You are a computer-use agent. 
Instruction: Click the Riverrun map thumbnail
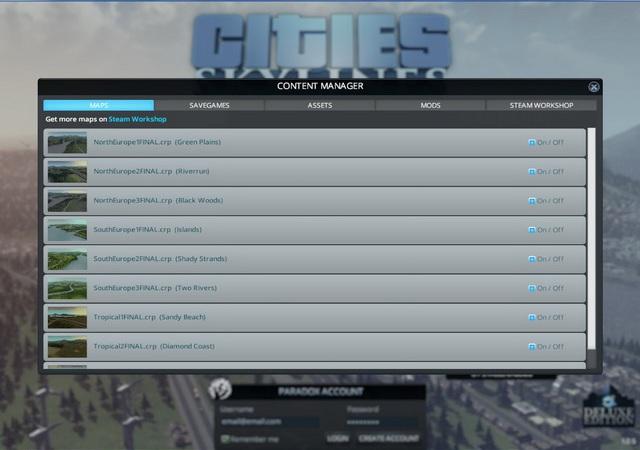[x=67, y=172]
